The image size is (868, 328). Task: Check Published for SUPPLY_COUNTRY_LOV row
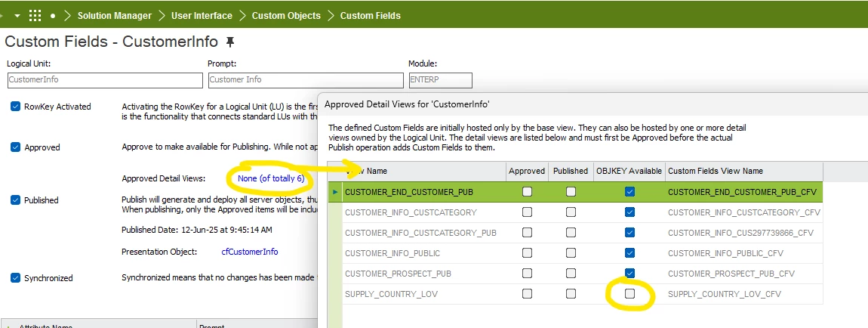click(571, 294)
